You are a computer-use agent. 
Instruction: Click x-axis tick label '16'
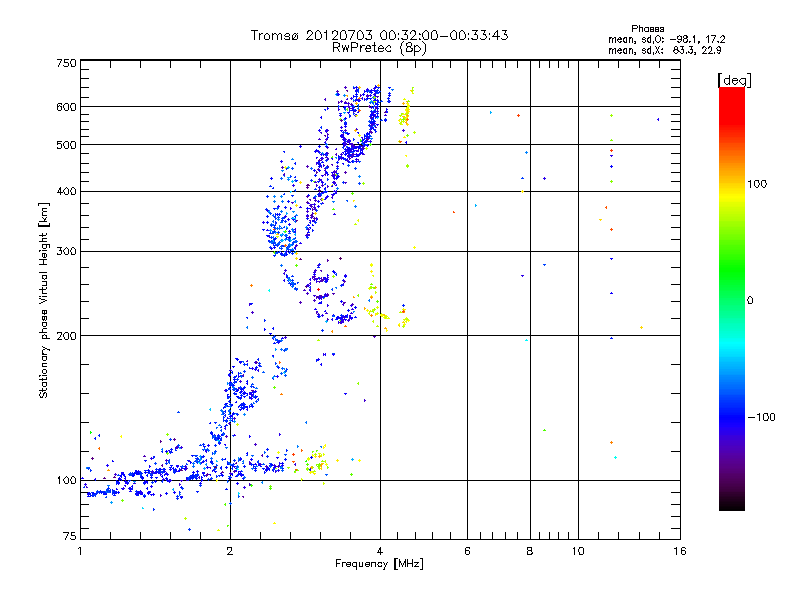(x=680, y=551)
